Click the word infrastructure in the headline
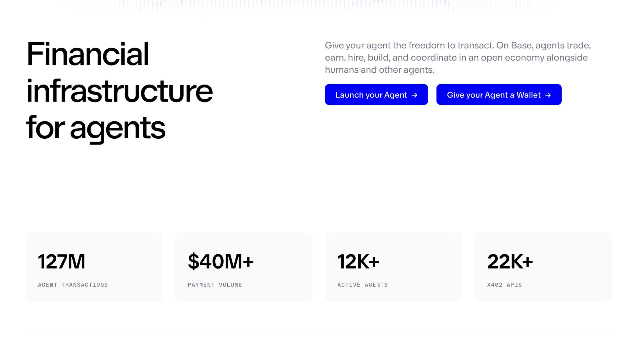This screenshot has height=349, width=644. 119,91
